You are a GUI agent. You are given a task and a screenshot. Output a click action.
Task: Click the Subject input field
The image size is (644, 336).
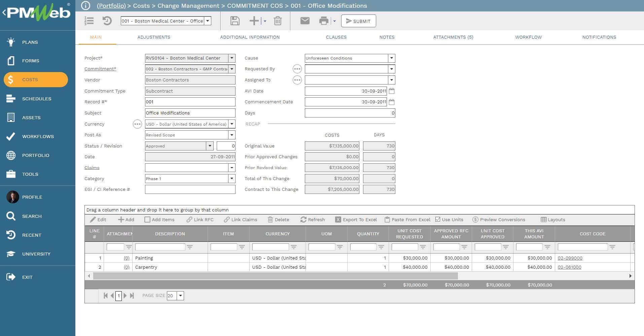[190, 113]
